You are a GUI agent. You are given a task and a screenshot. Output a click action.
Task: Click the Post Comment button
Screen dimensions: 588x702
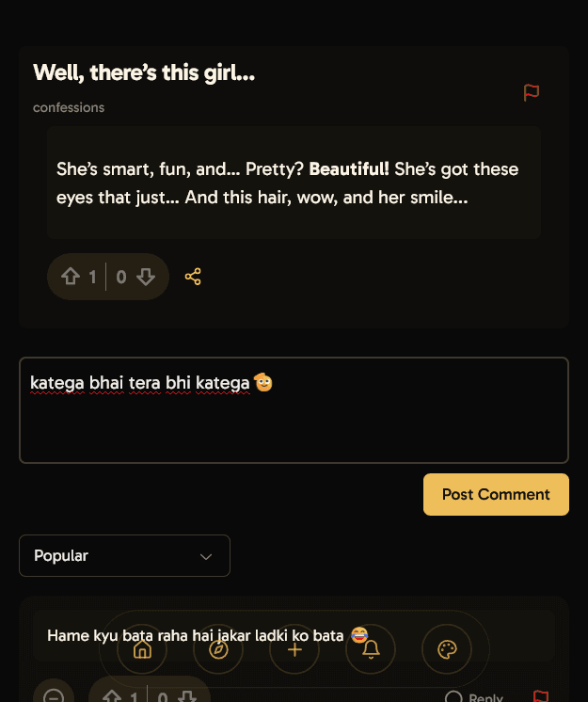click(496, 494)
